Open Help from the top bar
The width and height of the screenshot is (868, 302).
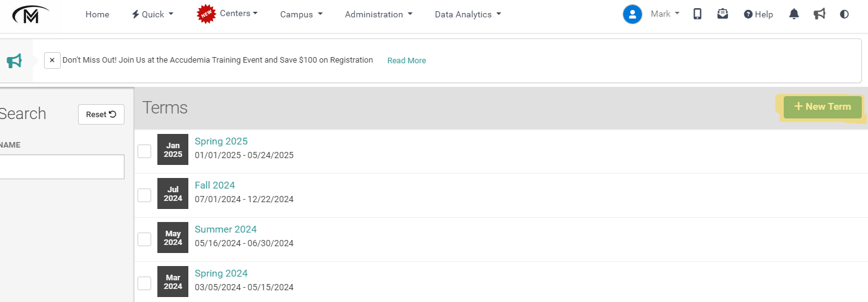pyautogui.click(x=758, y=14)
